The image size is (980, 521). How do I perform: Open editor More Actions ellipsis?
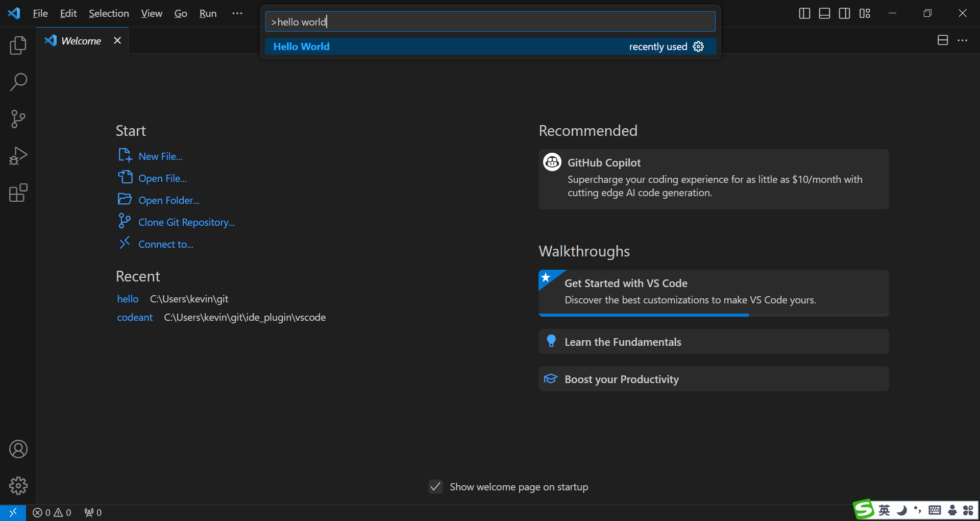(963, 40)
